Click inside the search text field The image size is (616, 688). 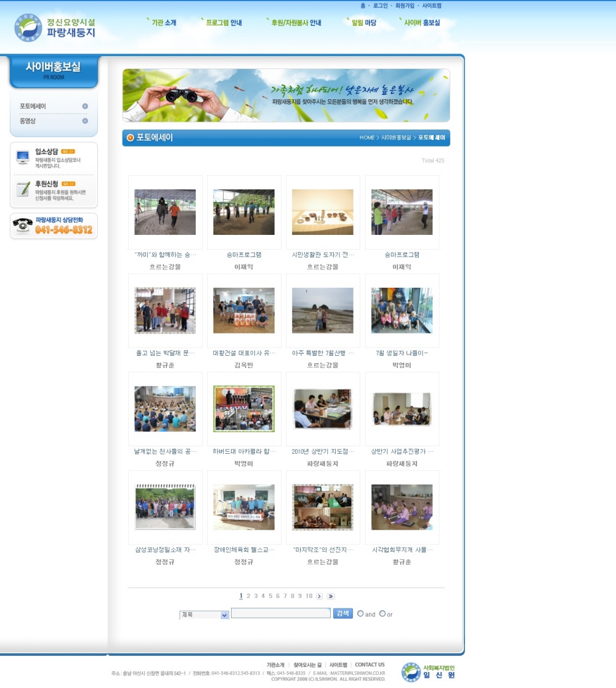coord(280,613)
